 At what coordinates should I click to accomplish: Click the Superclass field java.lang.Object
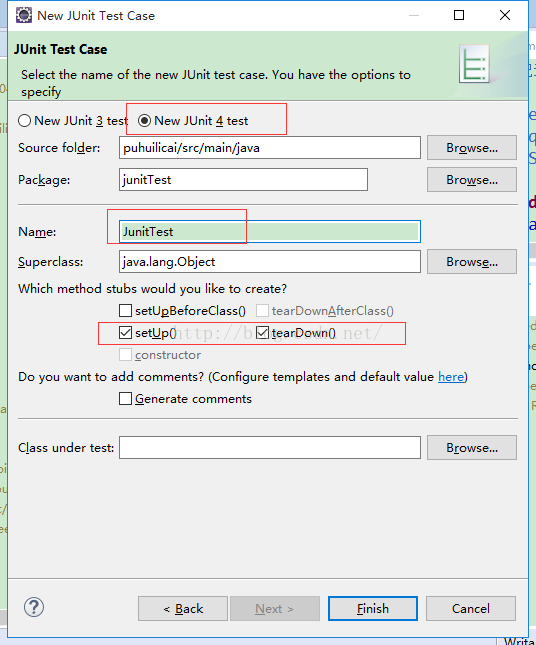point(270,262)
